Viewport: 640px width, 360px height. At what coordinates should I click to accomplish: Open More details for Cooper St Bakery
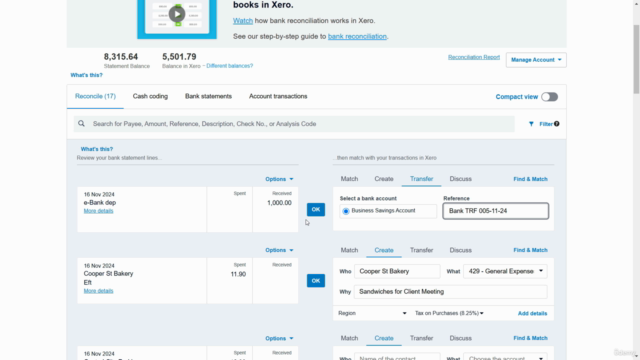tap(98, 291)
